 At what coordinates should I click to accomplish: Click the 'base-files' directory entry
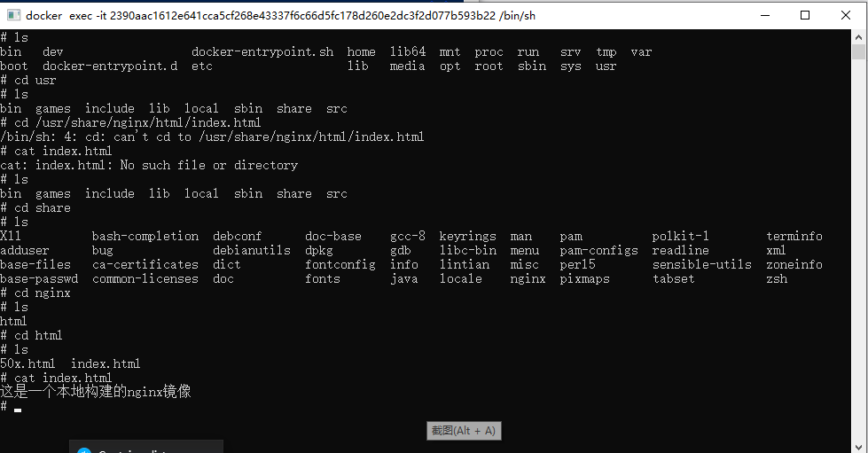[x=35, y=265]
